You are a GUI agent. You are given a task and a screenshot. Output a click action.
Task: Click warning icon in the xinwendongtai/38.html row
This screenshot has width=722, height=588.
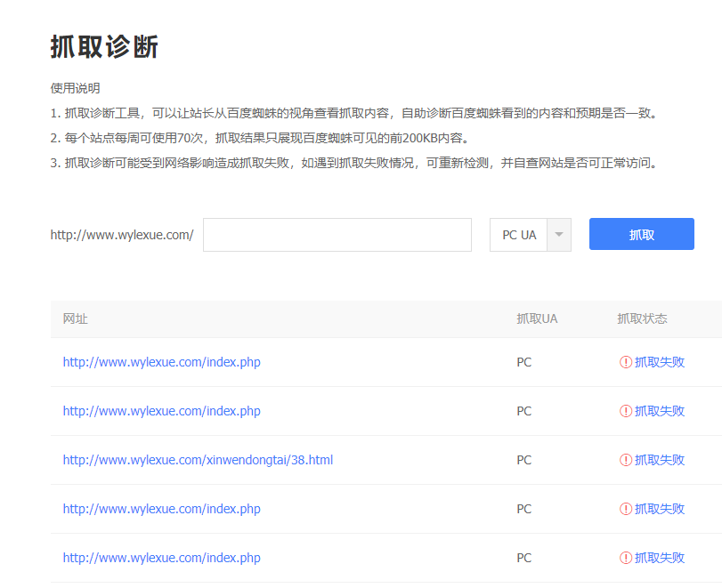(x=626, y=460)
